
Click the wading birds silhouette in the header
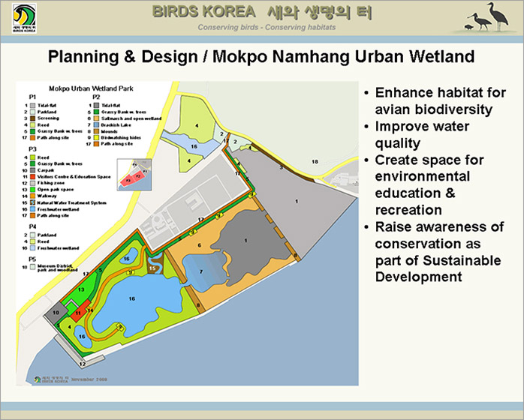pyautogui.click(x=487, y=16)
